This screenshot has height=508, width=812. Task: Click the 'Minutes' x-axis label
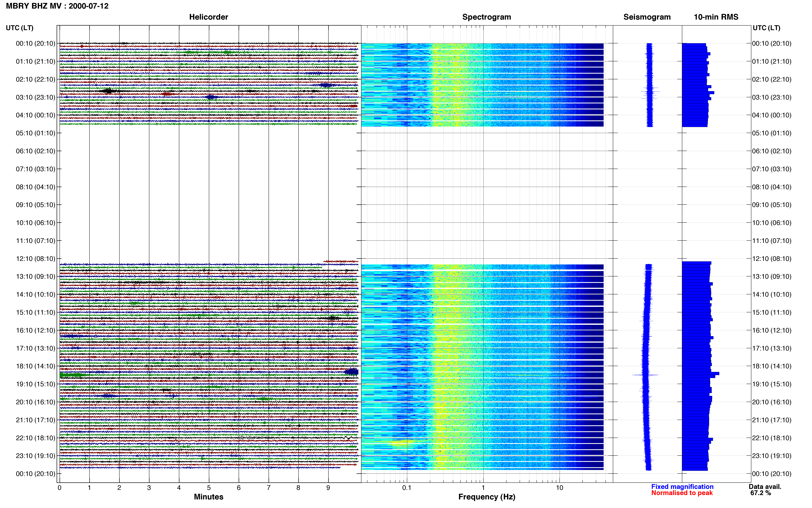pos(209,497)
